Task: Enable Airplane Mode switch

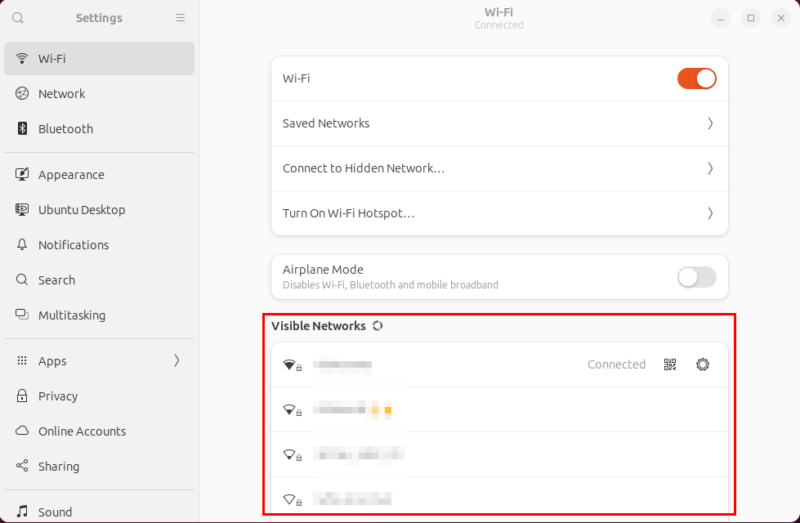Action: click(696, 278)
